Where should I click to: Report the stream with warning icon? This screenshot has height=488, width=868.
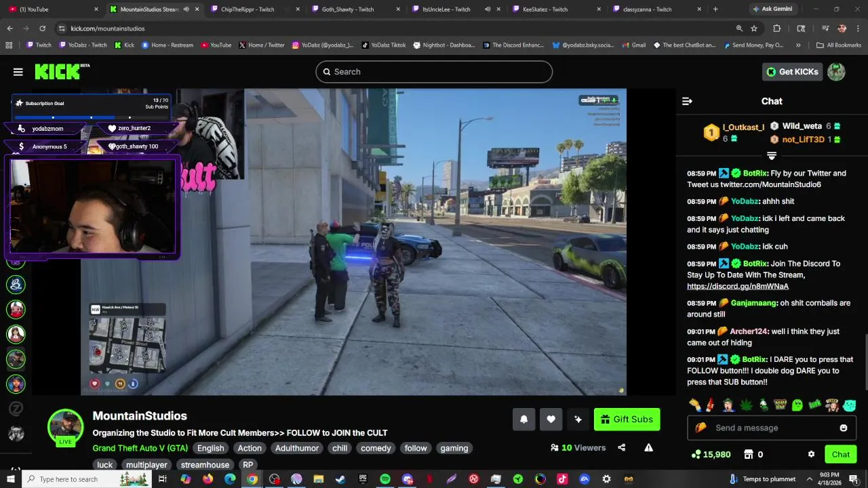tap(648, 447)
